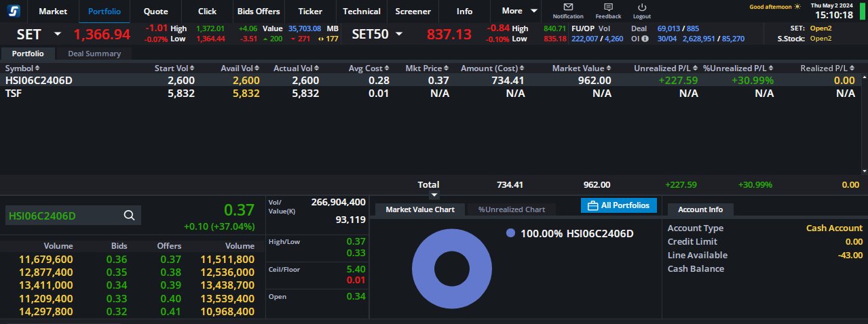Click the Streaming logo icon

pos(14,11)
